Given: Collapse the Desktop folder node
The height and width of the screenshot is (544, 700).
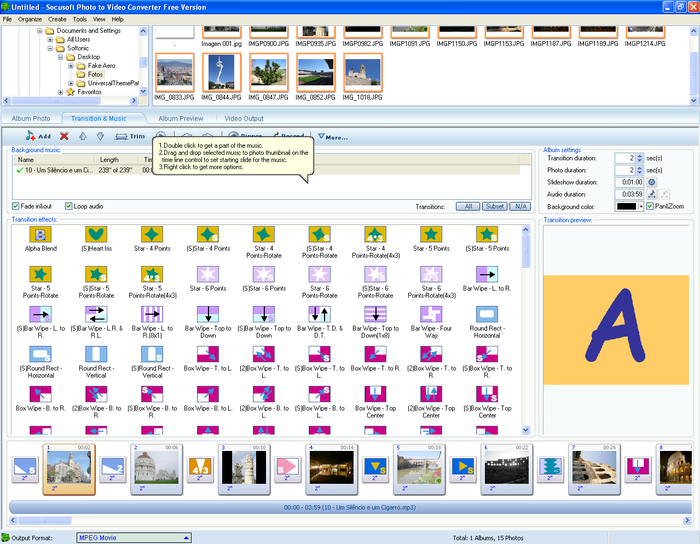Looking at the screenshot, I should (x=60, y=57).
